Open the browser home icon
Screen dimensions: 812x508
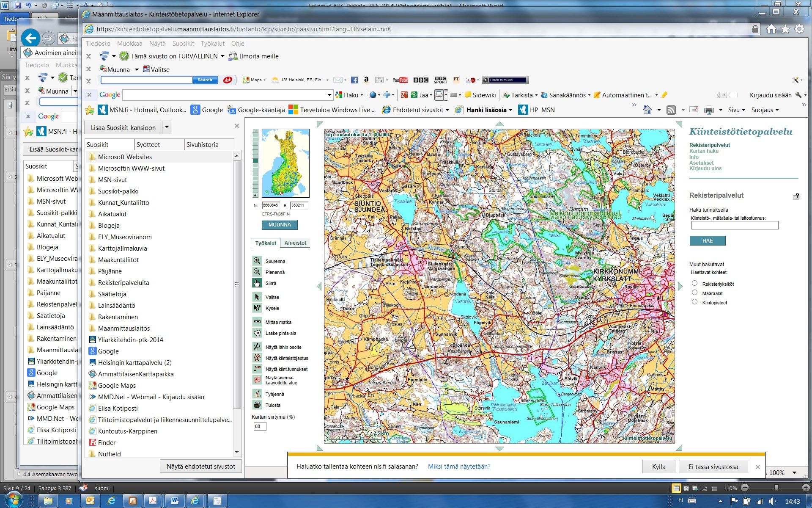(x=771, y=29)
